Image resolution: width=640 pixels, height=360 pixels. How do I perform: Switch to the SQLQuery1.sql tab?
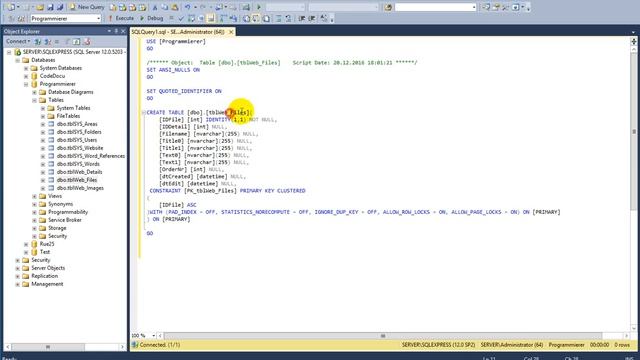178,32
